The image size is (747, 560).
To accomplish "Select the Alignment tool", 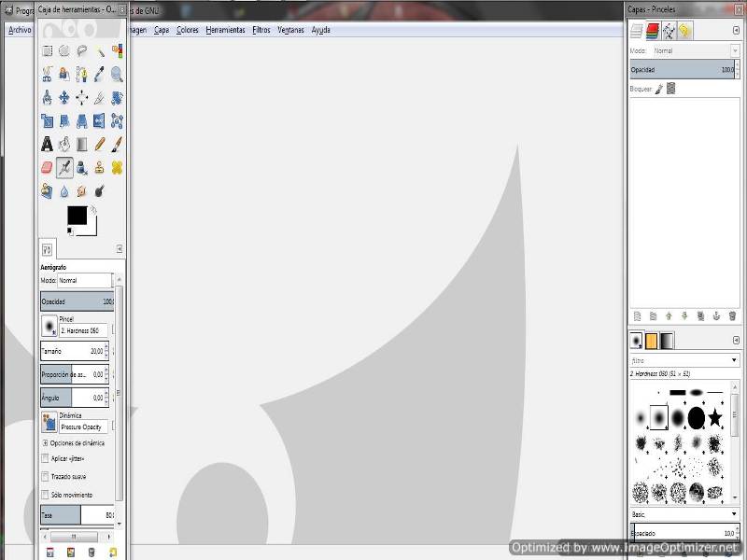I will [x=82, y=98].
